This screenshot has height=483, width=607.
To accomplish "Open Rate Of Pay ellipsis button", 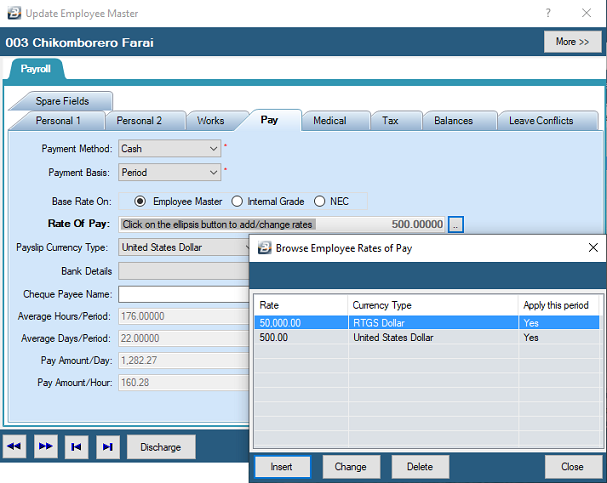I will point(456,224).
